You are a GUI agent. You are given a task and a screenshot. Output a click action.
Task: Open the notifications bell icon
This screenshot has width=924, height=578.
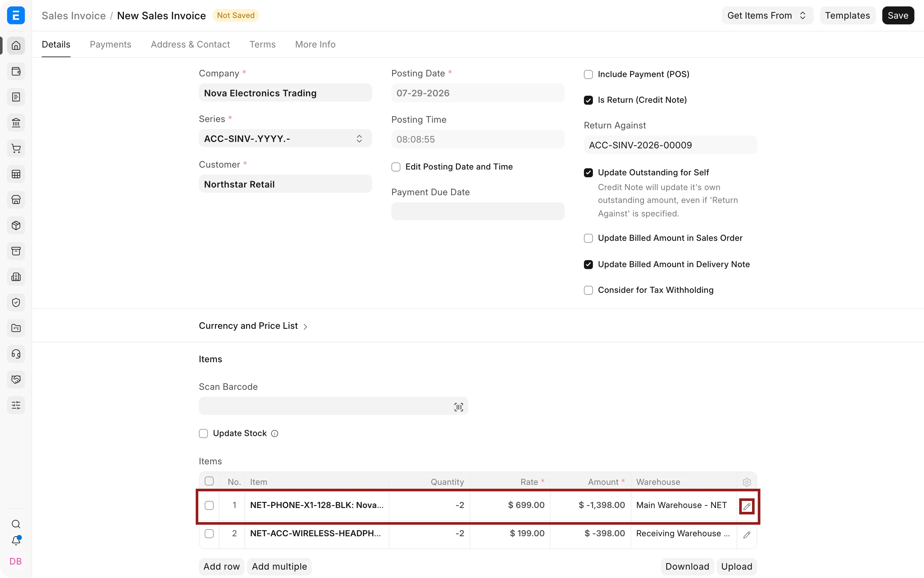click(16, 540)
